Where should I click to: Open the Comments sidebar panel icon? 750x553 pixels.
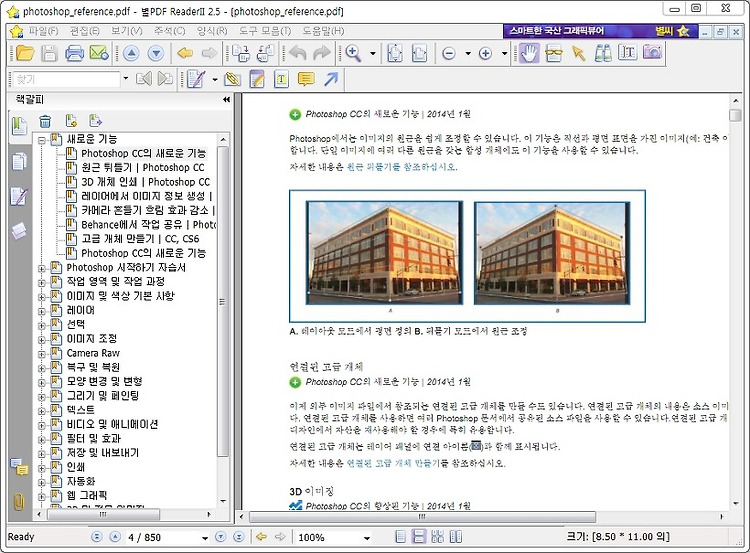tap(20, 466)
